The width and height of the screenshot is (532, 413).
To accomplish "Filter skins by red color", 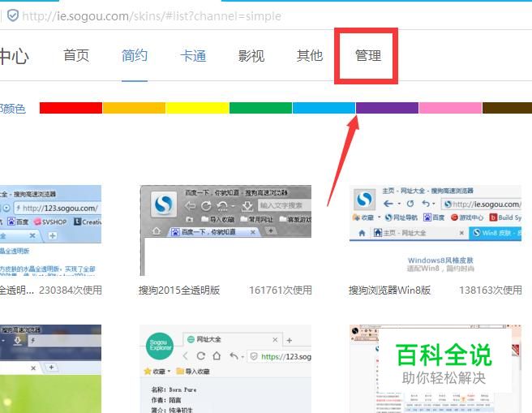I will pos(71,108).
